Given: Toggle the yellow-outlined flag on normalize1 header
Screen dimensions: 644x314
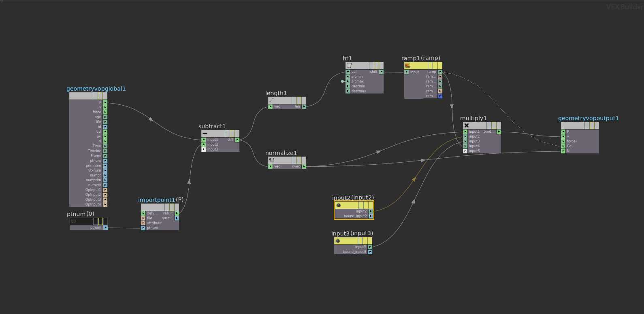Looking at the screenshot, I should point(299,160).
